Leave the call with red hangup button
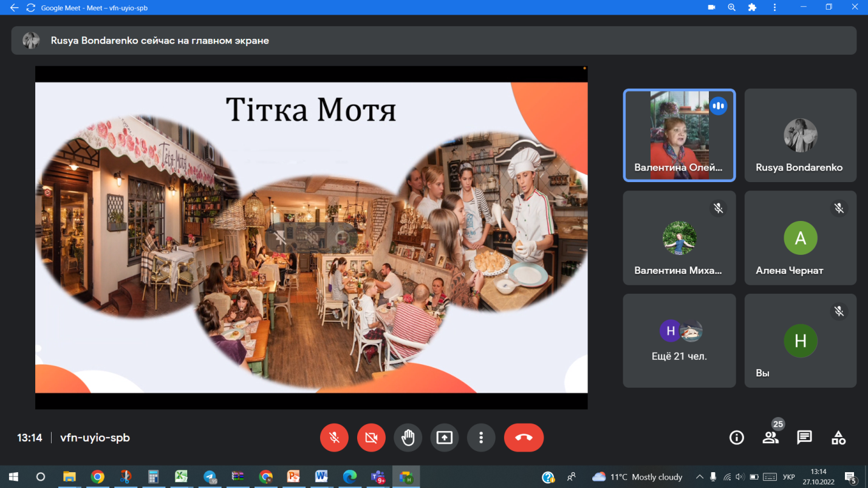The height and width of the screenshot is (488, 868). pos(524,438)
